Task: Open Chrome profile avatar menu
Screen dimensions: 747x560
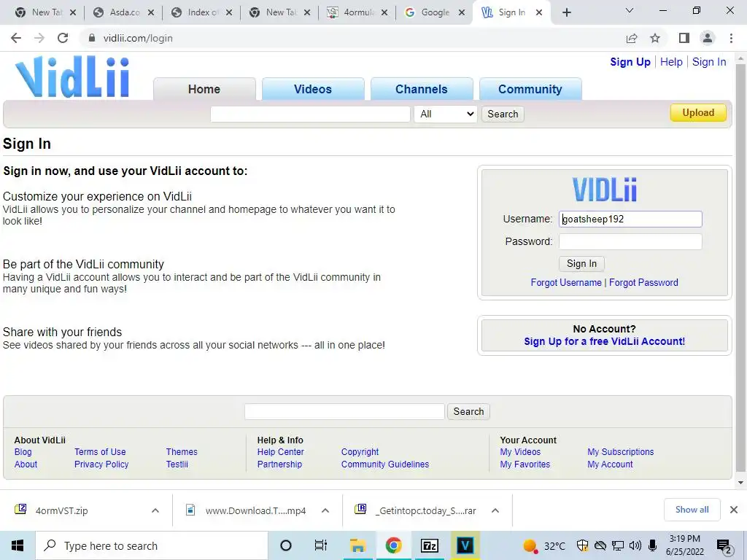Action: click(708, 38)
